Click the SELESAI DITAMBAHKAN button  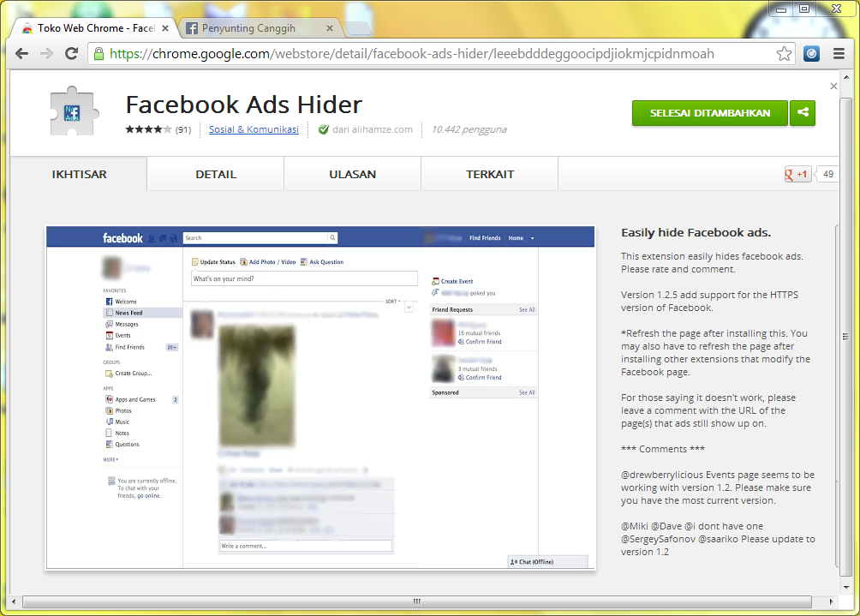pyautogui.click(x=710, y=113)
